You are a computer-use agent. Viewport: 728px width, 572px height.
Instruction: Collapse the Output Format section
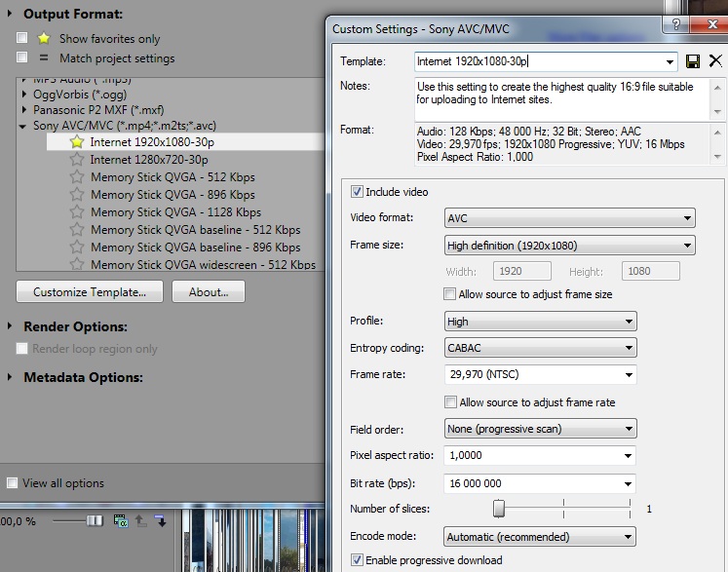(10, 14)
